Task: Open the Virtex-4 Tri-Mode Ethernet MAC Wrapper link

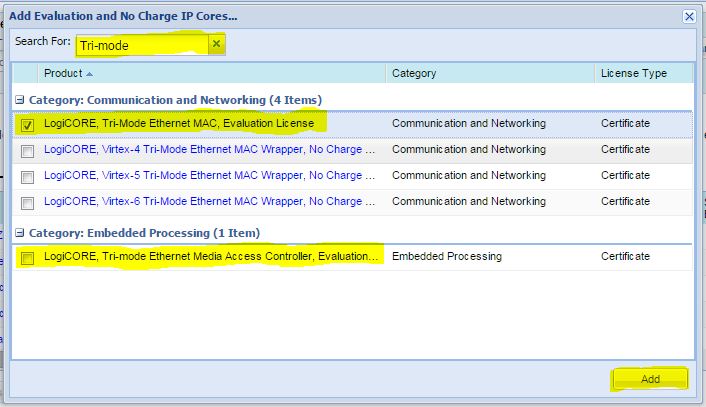Action: (209, 149)
